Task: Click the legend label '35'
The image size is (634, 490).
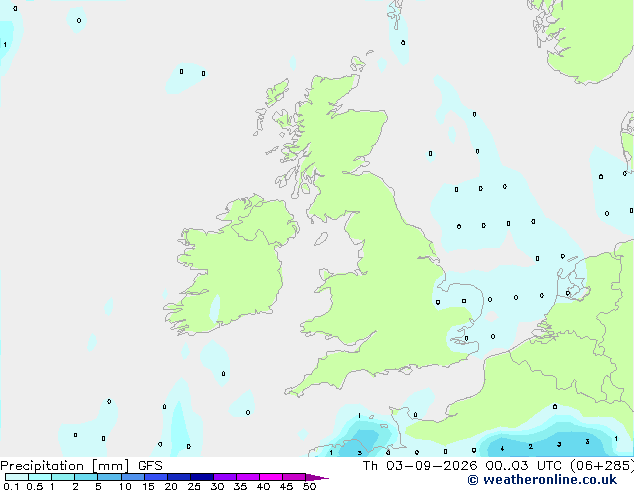Action: [240, 486]
